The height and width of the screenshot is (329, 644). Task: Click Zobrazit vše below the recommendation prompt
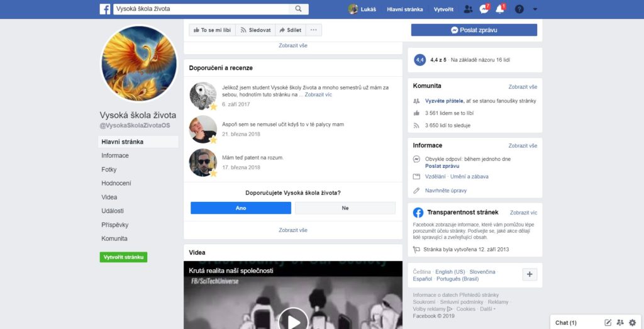[x=293, y=230]
